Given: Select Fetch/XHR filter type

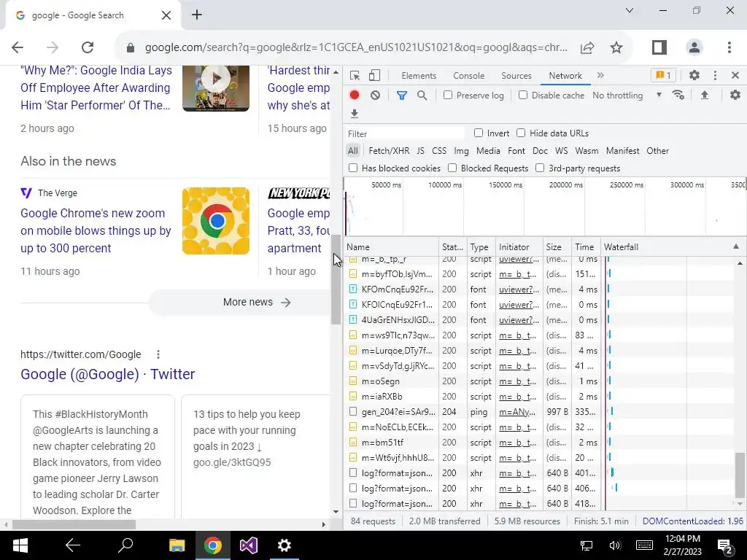Looking at the screenshot, I should (x=389, y=151).
